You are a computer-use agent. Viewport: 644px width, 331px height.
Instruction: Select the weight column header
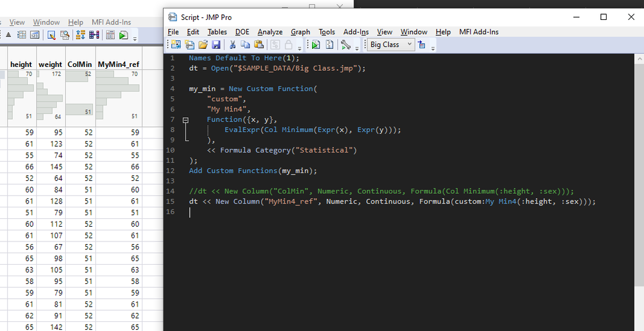click(x=50, y=64)
